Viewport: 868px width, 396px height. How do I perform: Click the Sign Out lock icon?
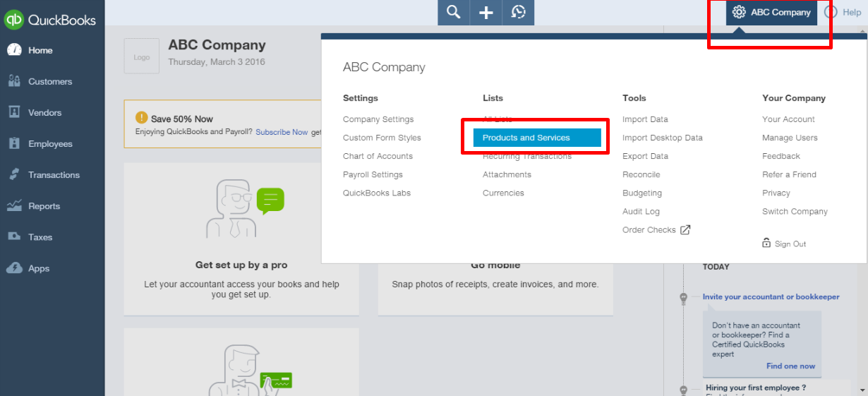[766, 243]
